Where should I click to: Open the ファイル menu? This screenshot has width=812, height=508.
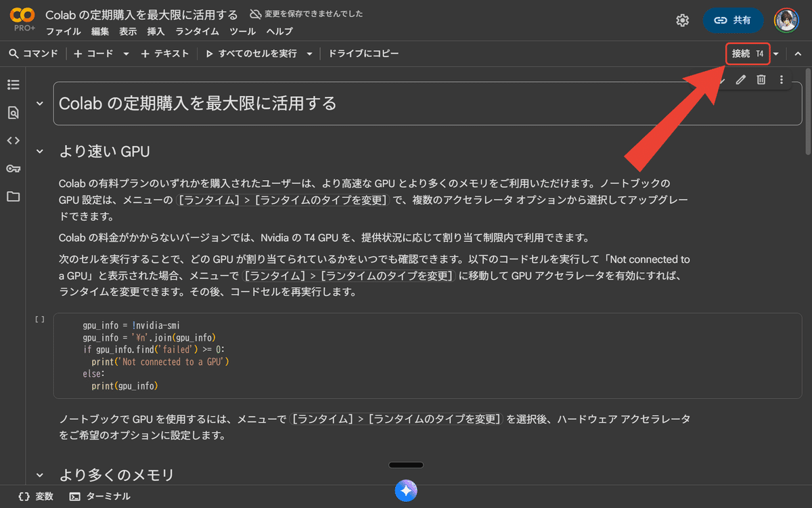64,32
